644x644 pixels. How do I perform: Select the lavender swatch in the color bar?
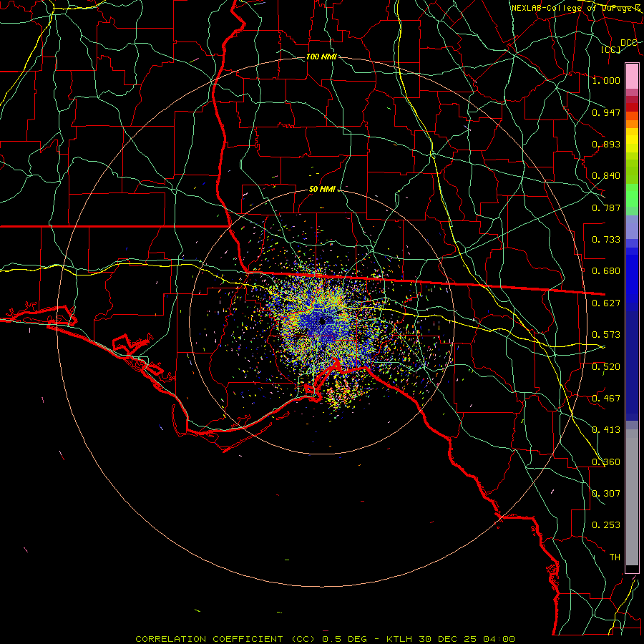point(632,228)
